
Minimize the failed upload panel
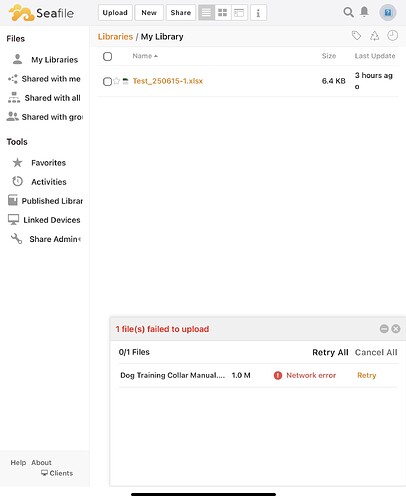384,329
